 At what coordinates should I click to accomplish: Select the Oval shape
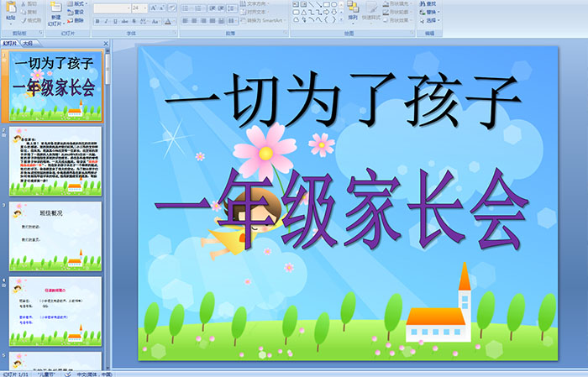click(x=333, y=4)
